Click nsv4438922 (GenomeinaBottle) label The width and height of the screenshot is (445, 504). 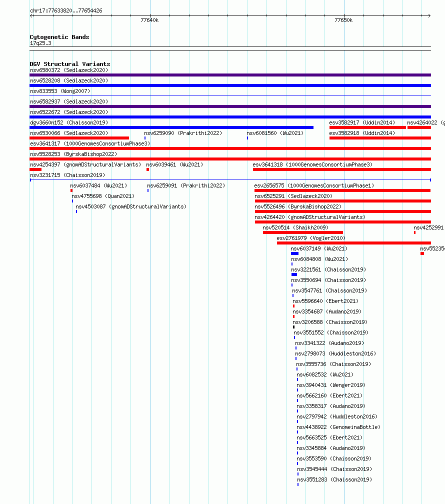[x=338, y=427]
